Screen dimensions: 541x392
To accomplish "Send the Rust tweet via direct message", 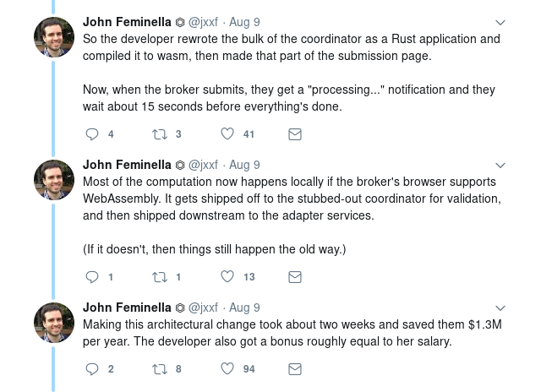I will 295,133.
